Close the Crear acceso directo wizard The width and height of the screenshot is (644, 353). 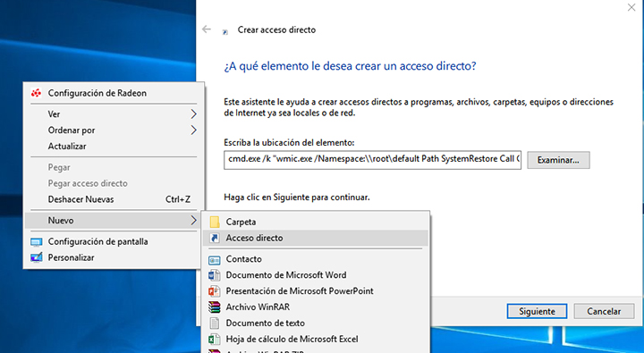pos(631,7)
